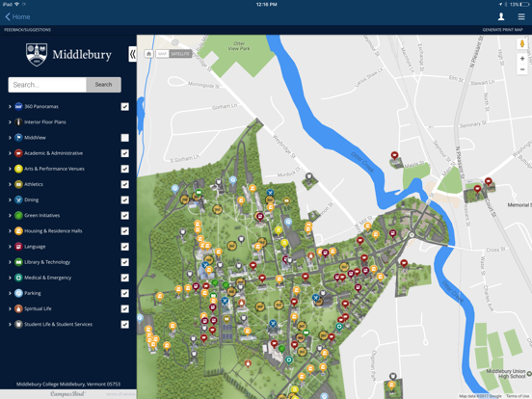Expand the Interior Floor Plans arrow
The height and width of the screenshot is (399, 532).
click(x=10, y=122)
